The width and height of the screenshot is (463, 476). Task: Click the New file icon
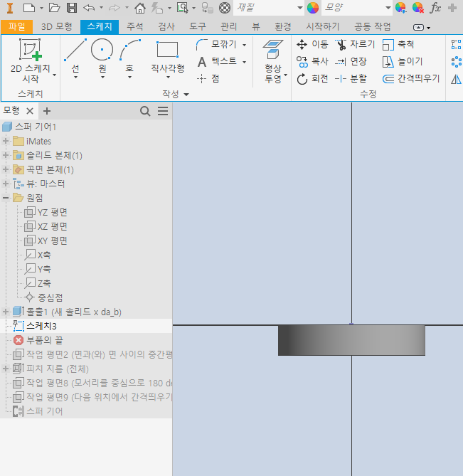pyautogui.click(x=29, y=8)
